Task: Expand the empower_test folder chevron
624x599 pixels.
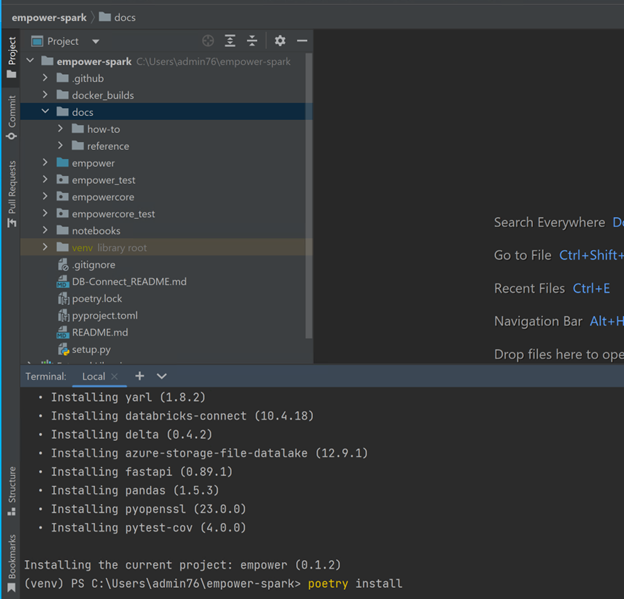Action: (x=45, y=180)
